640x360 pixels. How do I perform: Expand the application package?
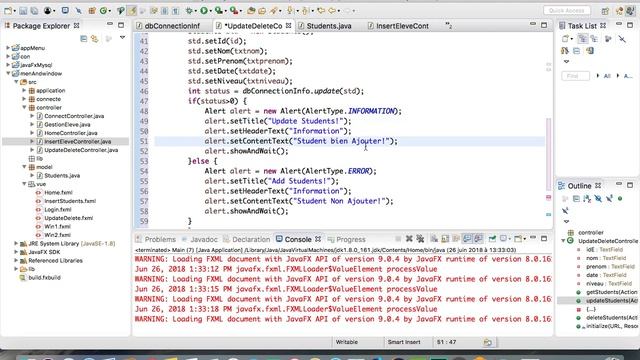[24, 90]
